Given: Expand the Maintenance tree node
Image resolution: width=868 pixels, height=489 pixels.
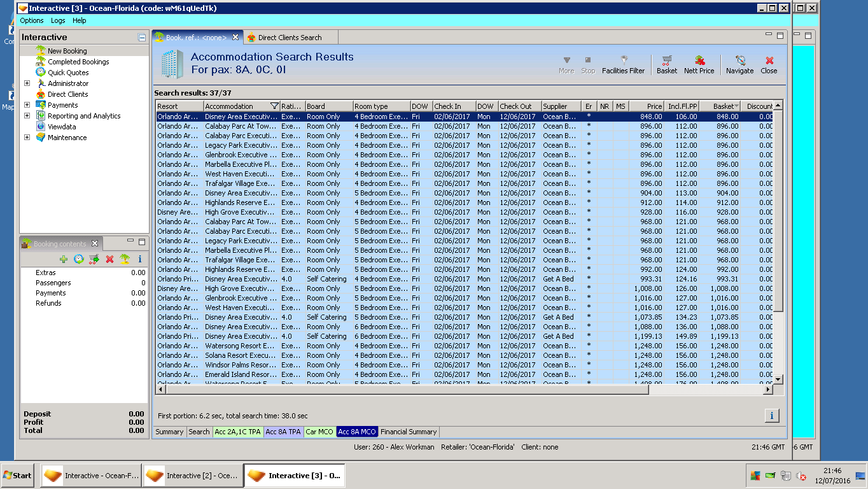Looking at the screenshot, I should coord(27,138).
